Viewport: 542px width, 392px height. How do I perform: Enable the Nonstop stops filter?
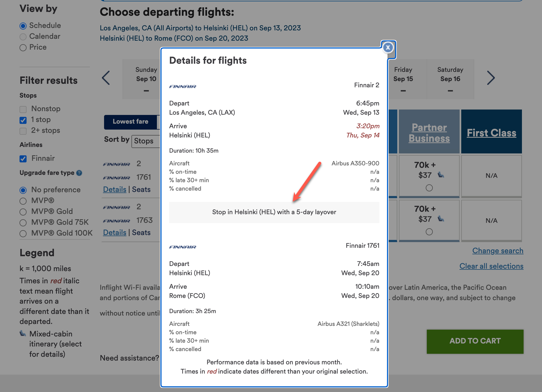(x=23, y=109)
